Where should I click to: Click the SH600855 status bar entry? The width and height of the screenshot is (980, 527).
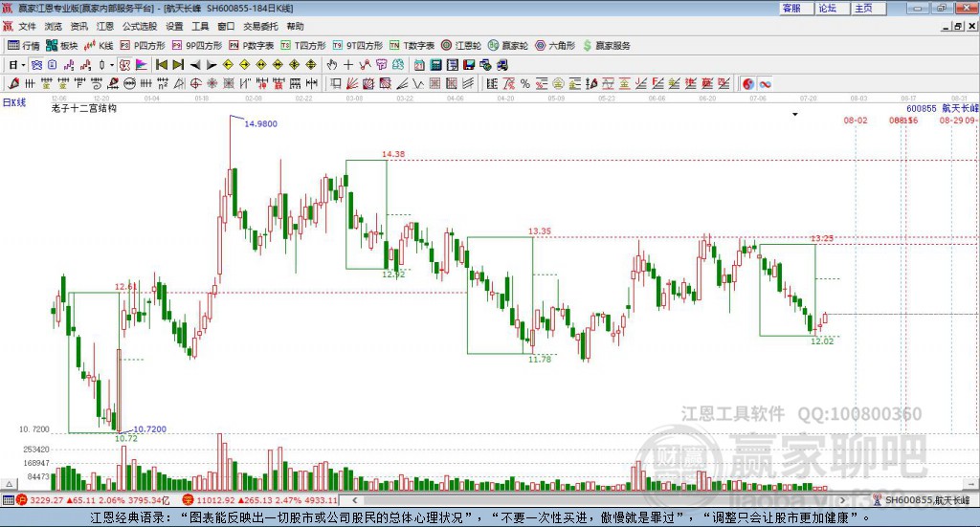click(x=923, y=500)
